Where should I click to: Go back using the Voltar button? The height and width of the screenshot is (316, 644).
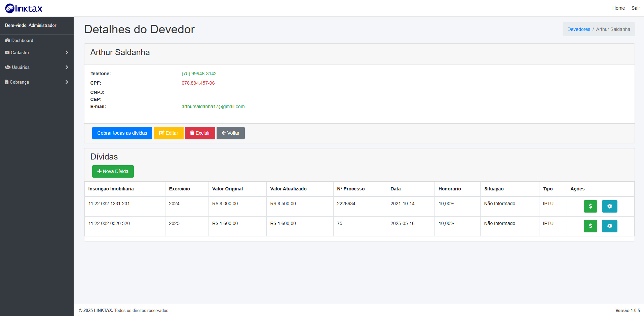[230, 133]
